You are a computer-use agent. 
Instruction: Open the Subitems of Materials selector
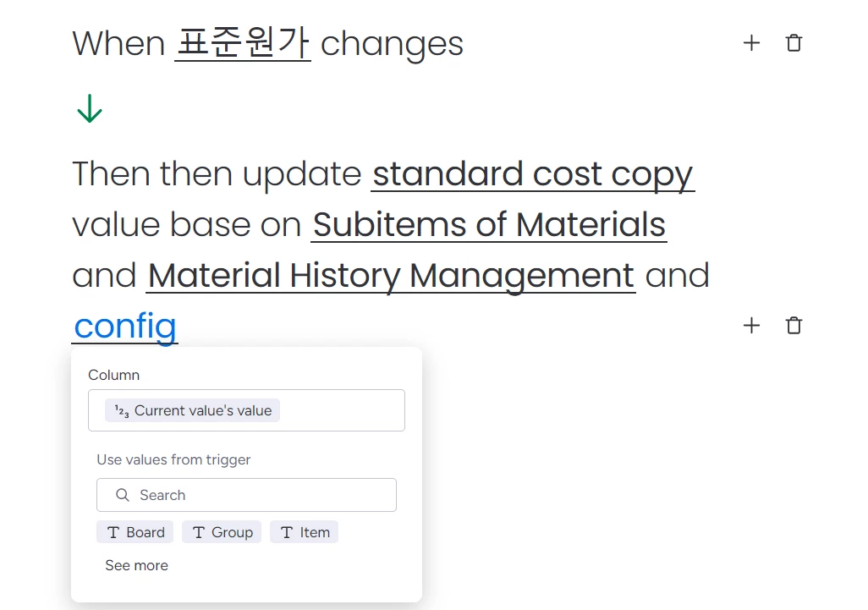click(489, 225)
